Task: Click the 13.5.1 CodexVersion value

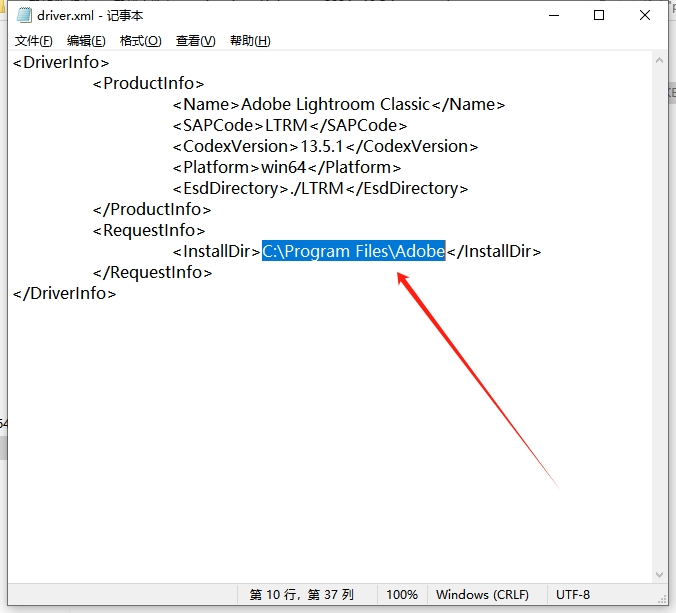Action: pos(321,147)
